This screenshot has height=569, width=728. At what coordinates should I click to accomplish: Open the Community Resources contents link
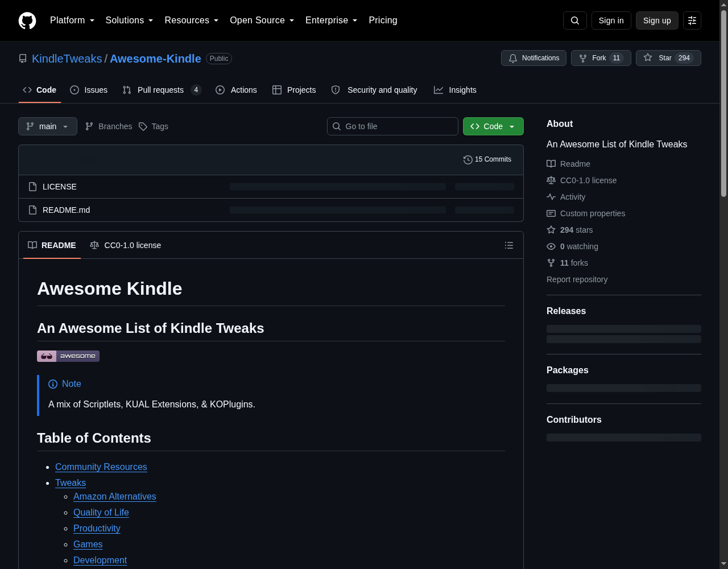101,467
